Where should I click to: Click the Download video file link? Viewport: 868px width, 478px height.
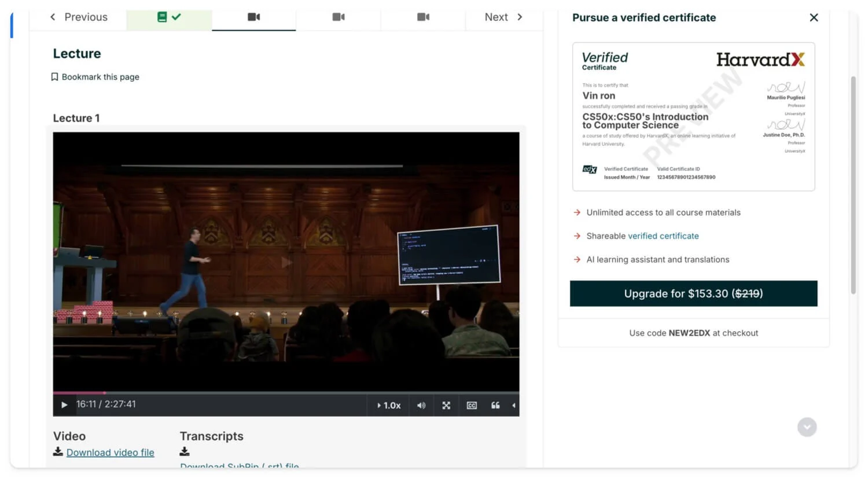[110, 453]
